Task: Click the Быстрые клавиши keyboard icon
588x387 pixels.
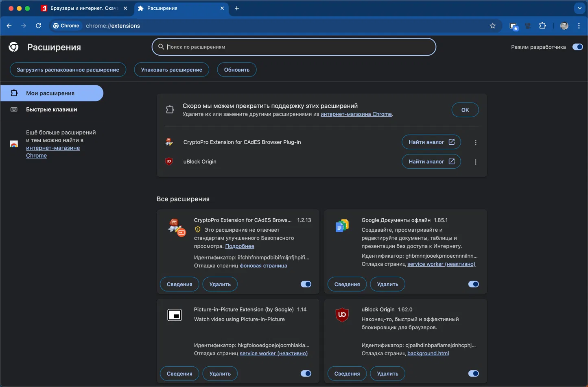Action: (14, 109)
